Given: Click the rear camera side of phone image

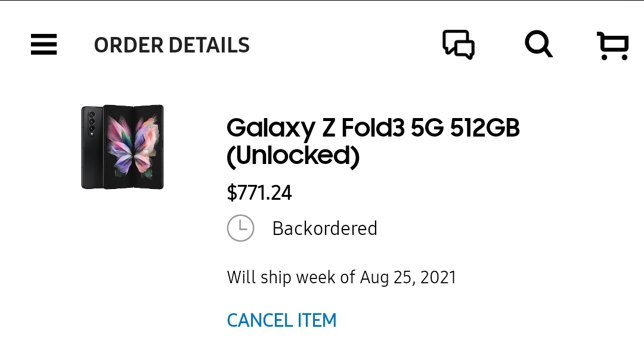Looking at the screenshot, I should point(92,147).
